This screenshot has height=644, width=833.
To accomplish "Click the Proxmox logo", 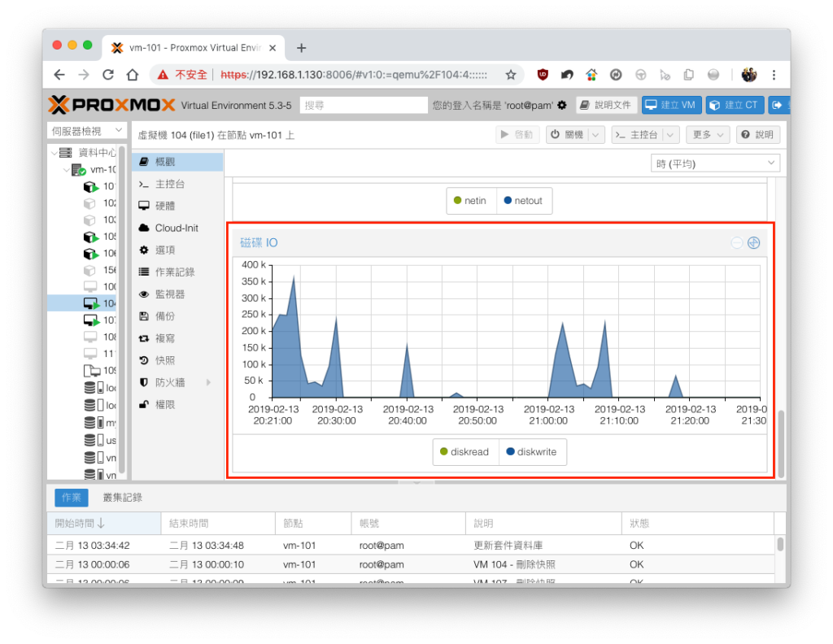I will [x=111, y=105].
